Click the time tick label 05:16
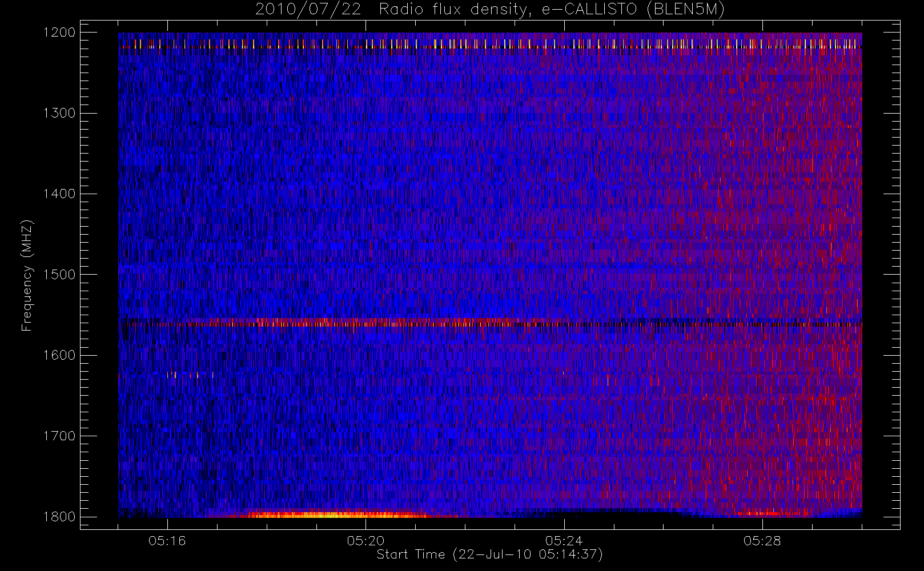This screenshot has width=924, height=571. (167, 541)
